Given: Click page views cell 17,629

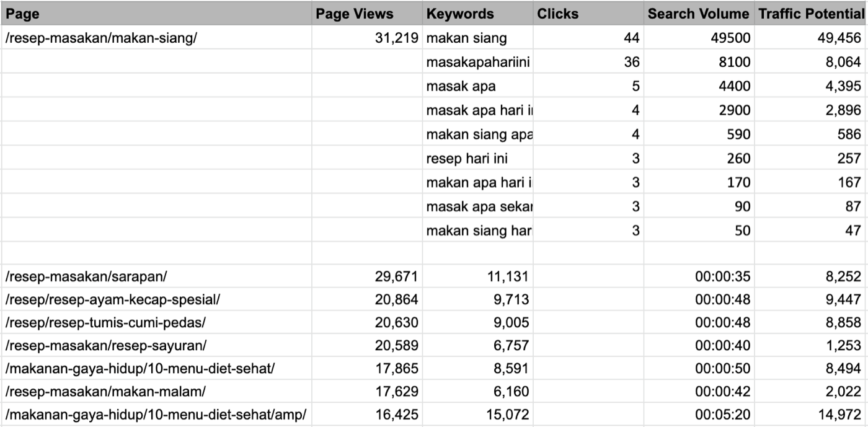Looking at the screenshot, I should click(367, 391).
